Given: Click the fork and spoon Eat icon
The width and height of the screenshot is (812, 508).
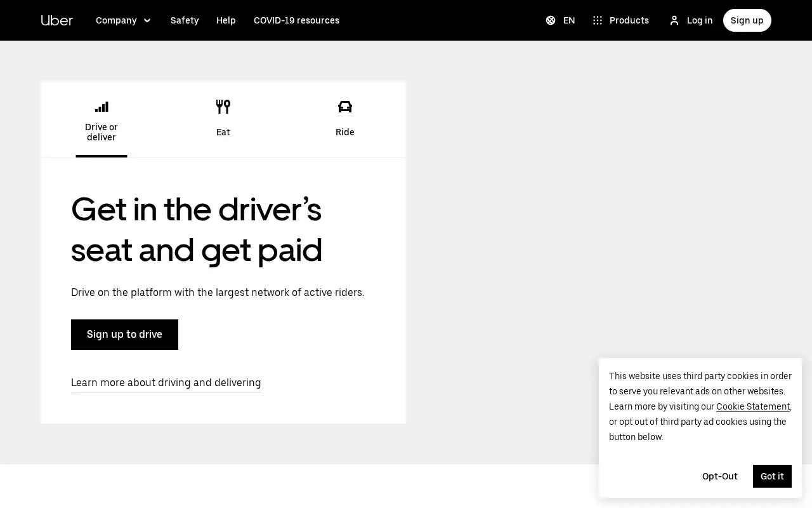Looking at the screenshot, I should (x=223, y=107).
